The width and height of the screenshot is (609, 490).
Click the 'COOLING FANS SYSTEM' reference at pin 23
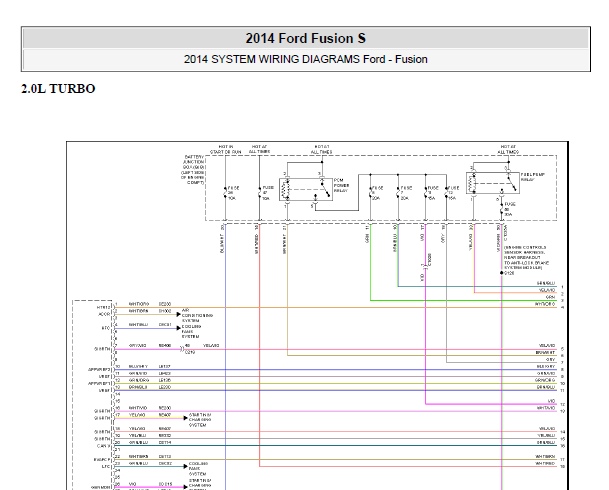[198, 469]
